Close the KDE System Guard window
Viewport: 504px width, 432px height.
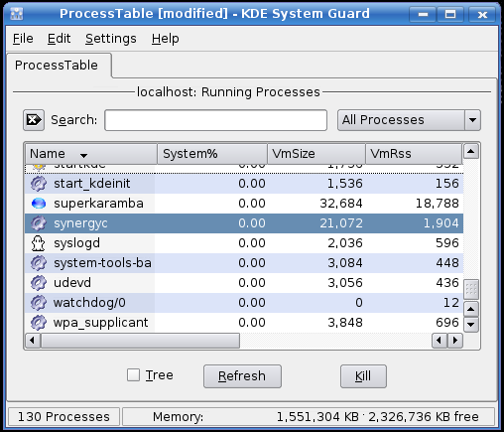pyautogui.click(x=482, y=14)
